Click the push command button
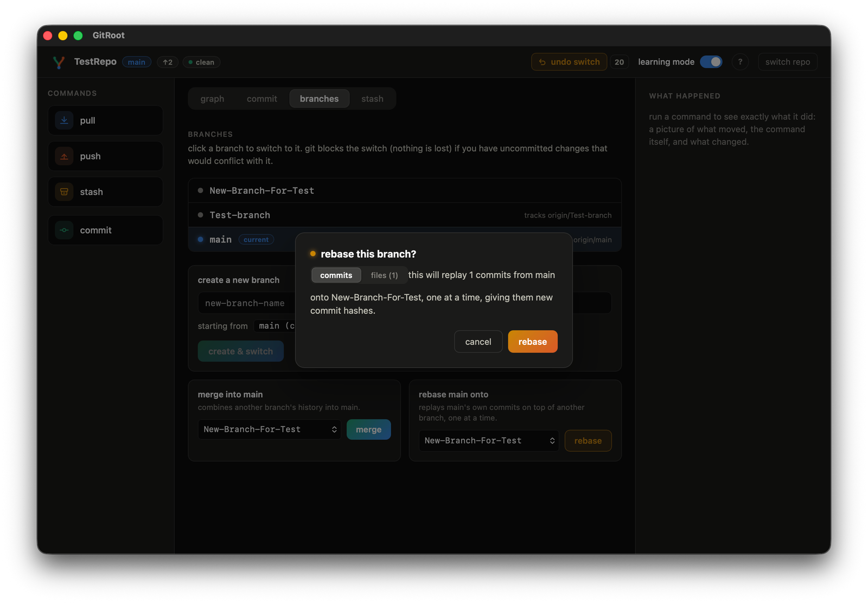This screenshot has height=603, width=868. pos(105,156)
